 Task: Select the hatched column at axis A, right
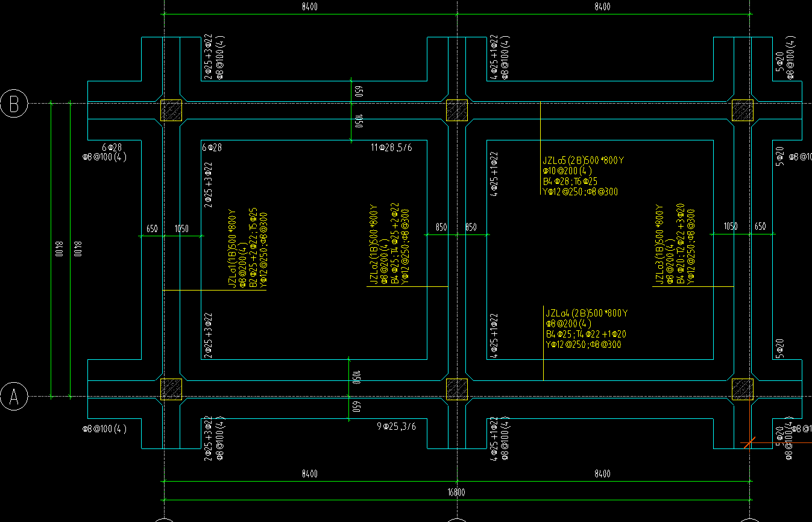point(743,389)
